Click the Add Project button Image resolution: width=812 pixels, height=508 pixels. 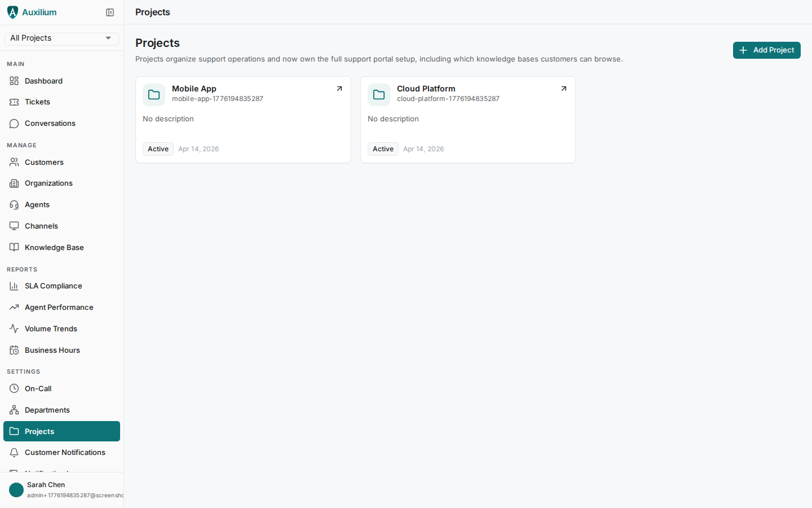pyautogui.click(x=766, y=50)
